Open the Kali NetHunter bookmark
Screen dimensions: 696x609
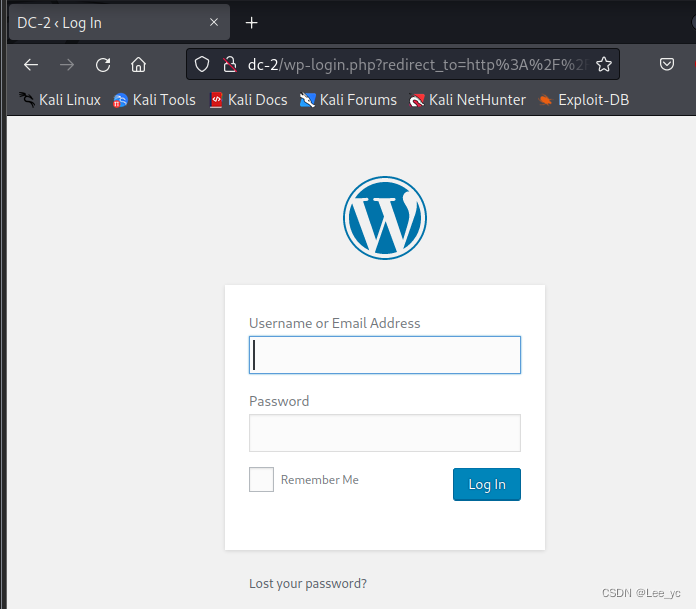coord(467,100)
